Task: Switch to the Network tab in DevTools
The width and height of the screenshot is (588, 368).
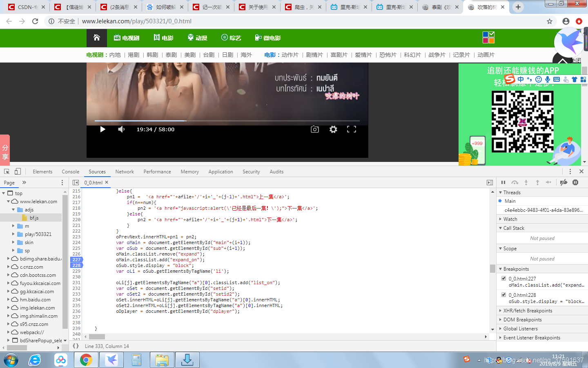Action: click(125, 171)
